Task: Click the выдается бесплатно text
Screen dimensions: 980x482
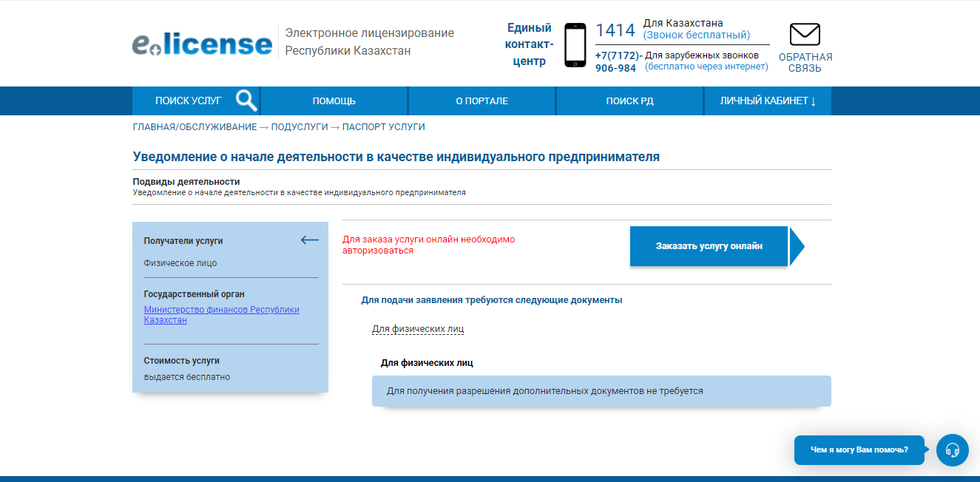Action: (187, 377)
